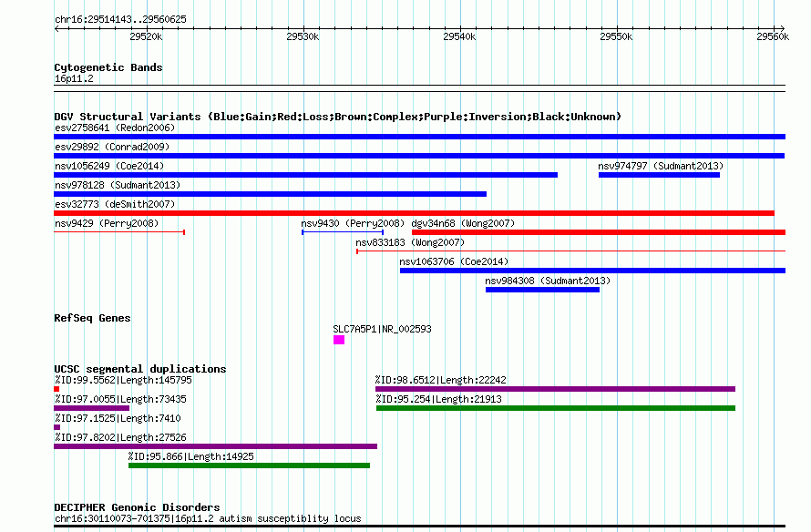The width and height of the screenshot is (811, 532).
Task: Click the nsv1063706 (Coe2014) text label
Action: click(x=454, y=261)
